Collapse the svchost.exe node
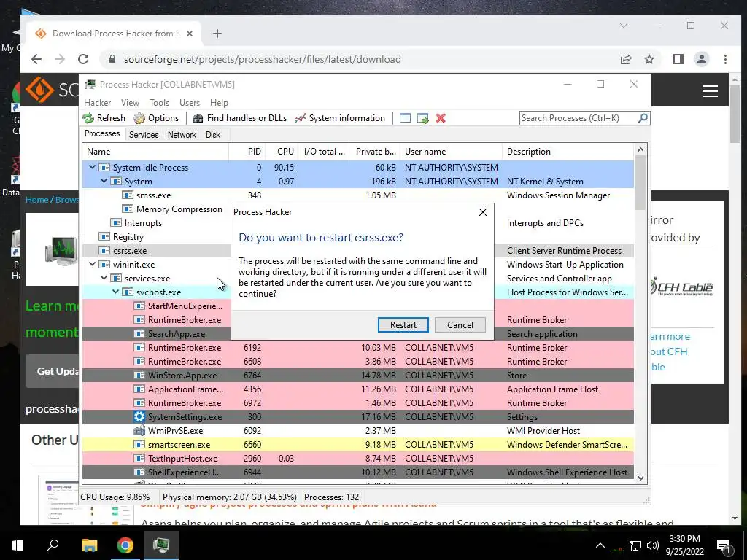The height and width of the screenshot is (560, 747). tap(116, 292)
